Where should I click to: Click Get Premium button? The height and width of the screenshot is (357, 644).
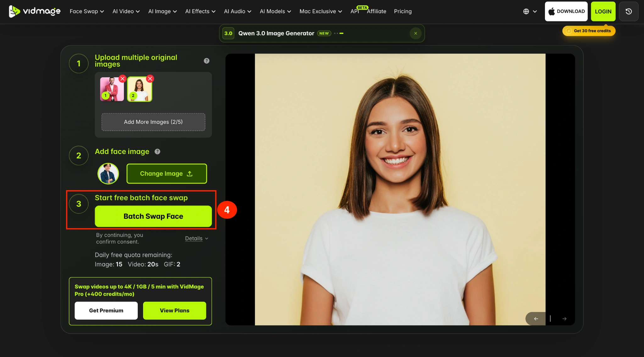tap(106, 310)
